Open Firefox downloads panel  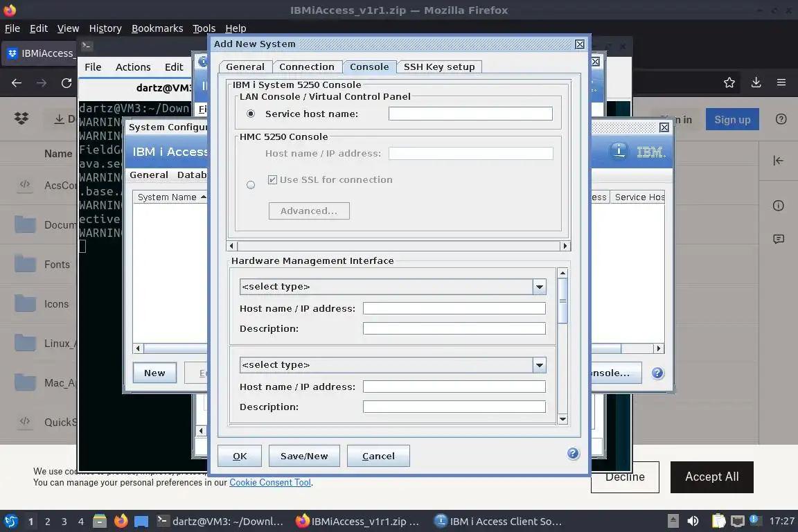[x=756, y=82]
